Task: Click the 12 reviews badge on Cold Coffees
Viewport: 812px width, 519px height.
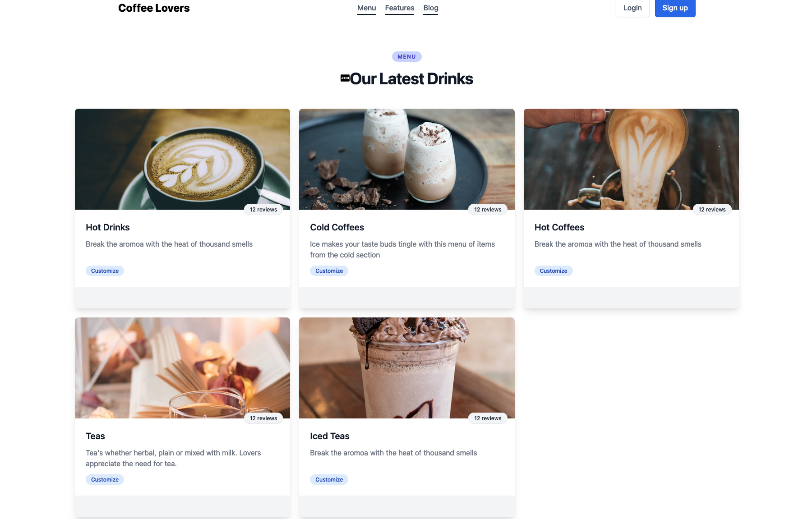Action: pos(488,209)
